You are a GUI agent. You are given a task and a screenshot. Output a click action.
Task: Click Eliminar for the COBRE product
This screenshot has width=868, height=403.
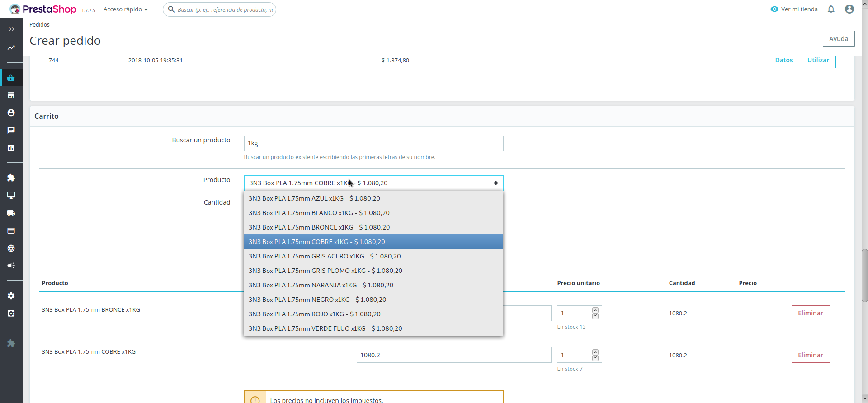click(x=811, y=355)
